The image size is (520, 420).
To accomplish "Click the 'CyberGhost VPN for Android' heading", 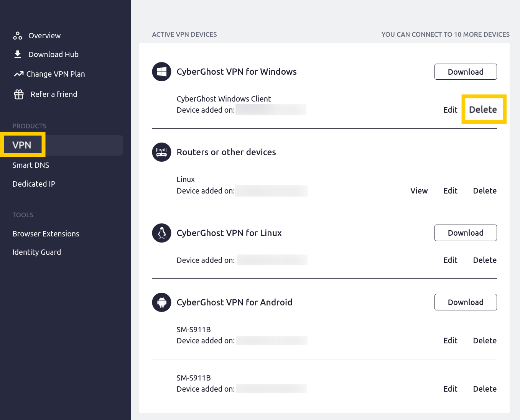I will pyautogui.click(x=234, y=302).
